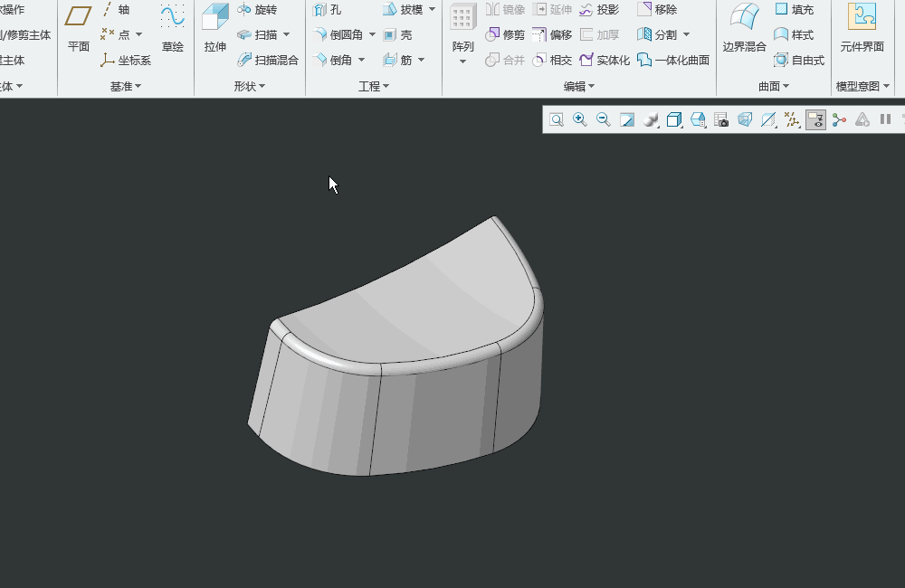Open the 边界混合 (Boundary Blend) tool
905x588 pixels.
745,29
